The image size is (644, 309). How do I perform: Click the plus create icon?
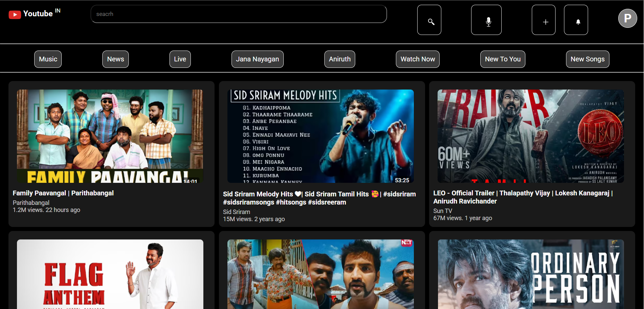tap(543, 20)
